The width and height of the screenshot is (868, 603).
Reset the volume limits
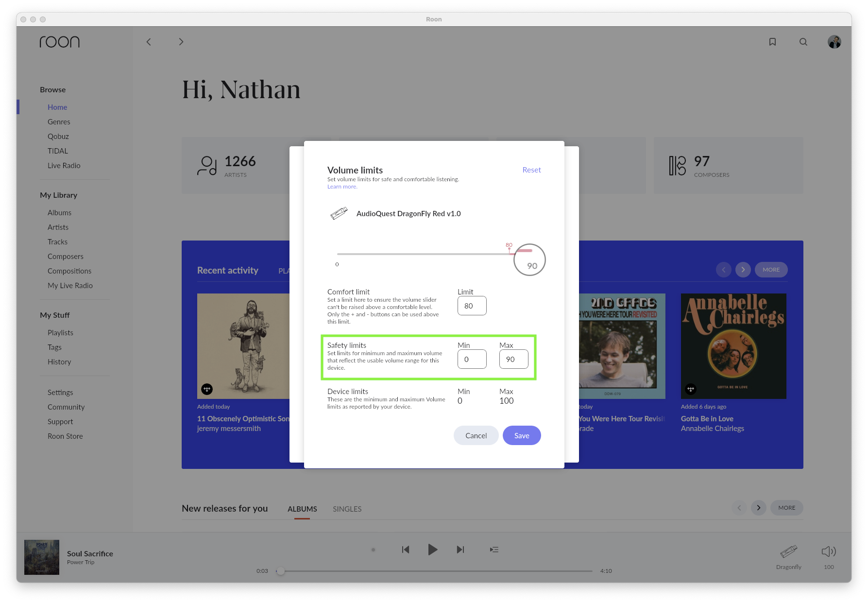[x=531, y=170]
